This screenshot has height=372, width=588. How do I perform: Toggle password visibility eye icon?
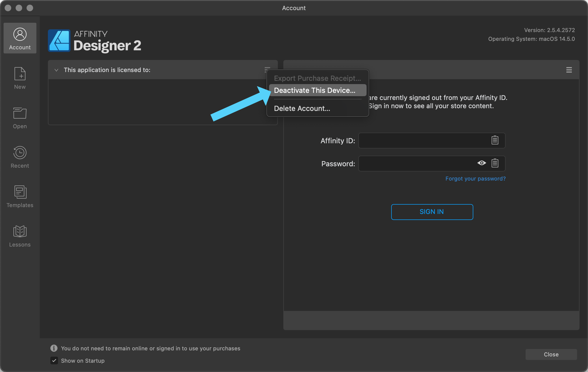click(x=482, y=163)
